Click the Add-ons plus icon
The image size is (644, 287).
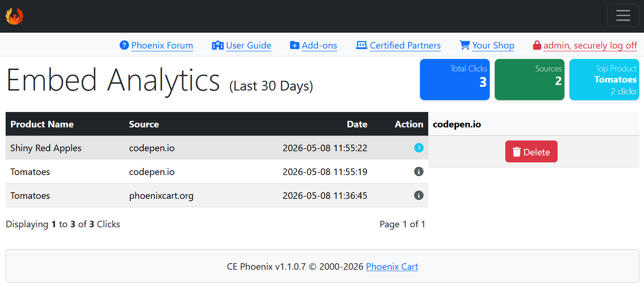(x=295, y=45)
